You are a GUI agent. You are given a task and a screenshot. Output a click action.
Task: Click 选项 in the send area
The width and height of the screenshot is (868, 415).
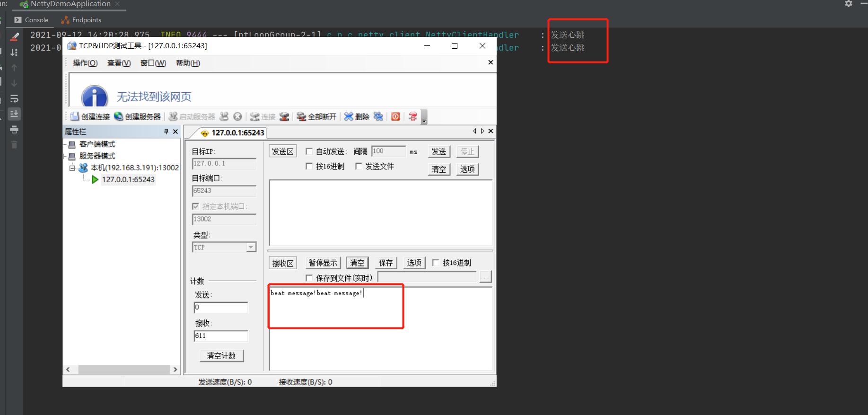click(467, 169)
